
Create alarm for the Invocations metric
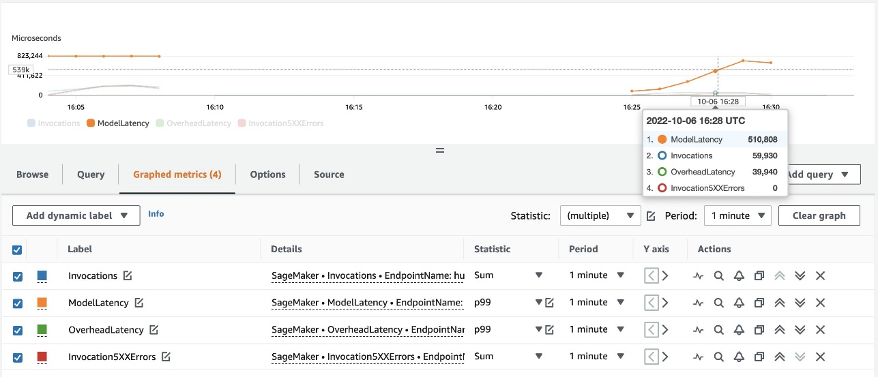pyautogui.click(x=739, y=276)
